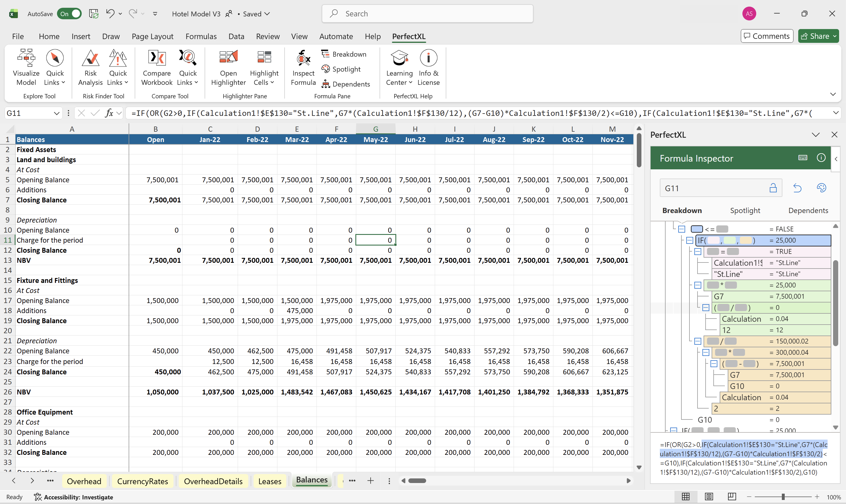846x504 pixels.
Task: Expand the formula bar chevron
Action: [835, 113]
